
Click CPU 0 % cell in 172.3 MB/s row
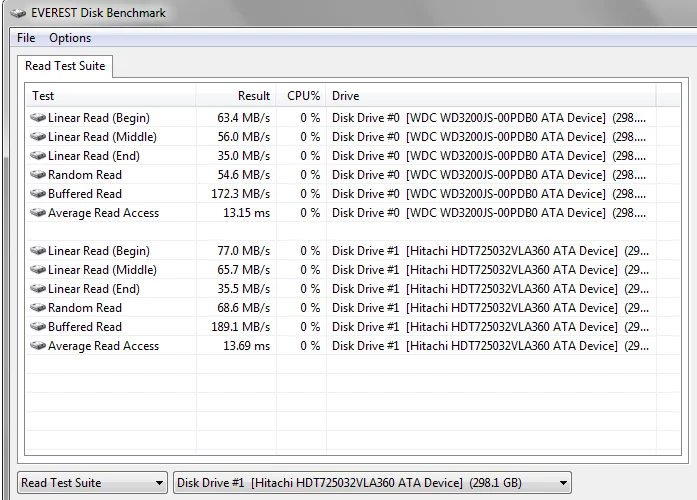point(310,194)
